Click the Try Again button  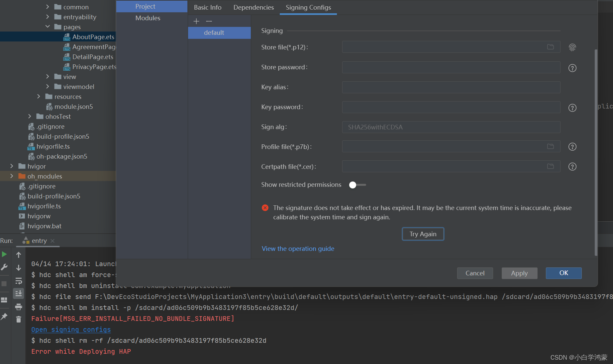tap(423, 234)
